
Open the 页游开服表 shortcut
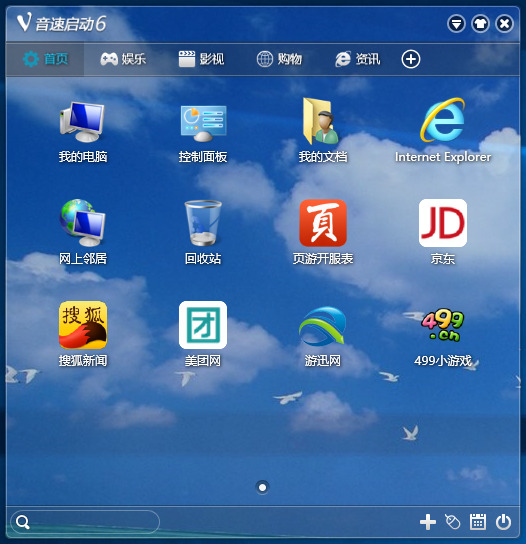(x=323, y=223)
